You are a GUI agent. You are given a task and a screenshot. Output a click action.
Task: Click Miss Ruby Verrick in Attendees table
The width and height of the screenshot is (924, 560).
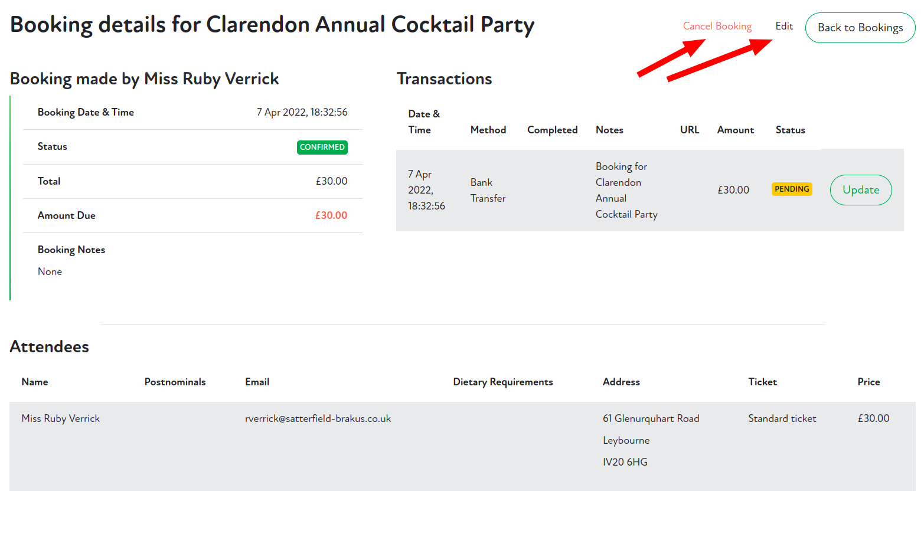click(x=61, y=418)
